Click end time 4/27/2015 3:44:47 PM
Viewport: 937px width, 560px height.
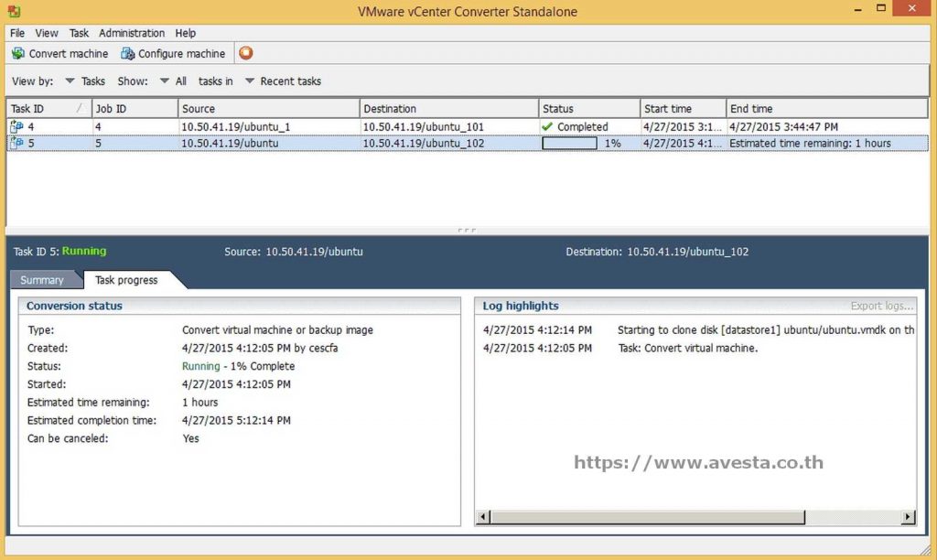[783, 126]
